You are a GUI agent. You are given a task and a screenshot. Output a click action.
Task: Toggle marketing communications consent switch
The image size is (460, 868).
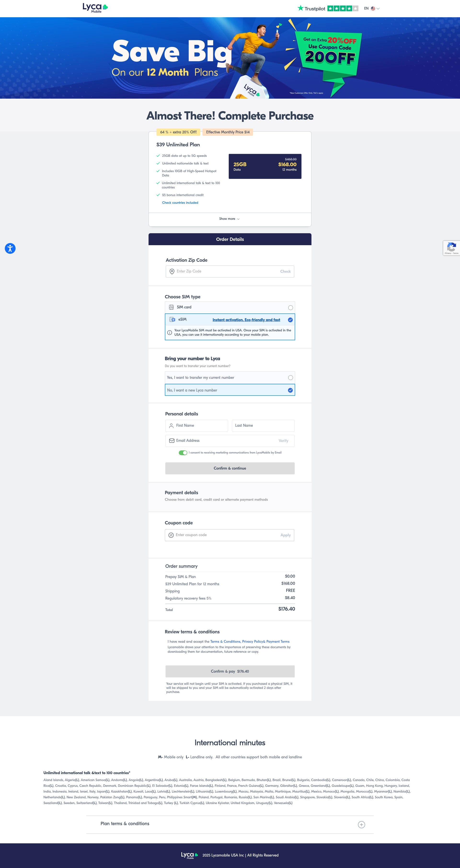(x=183, y=453)
